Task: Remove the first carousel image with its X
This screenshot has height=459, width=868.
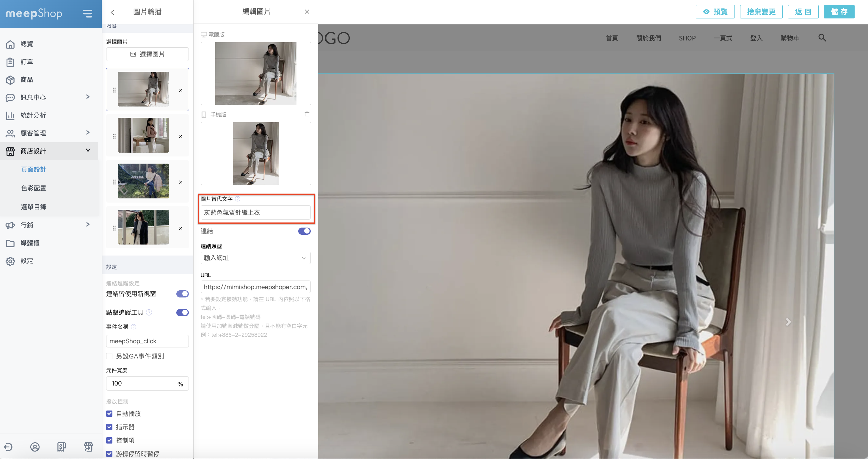Action: click(180, 90)
